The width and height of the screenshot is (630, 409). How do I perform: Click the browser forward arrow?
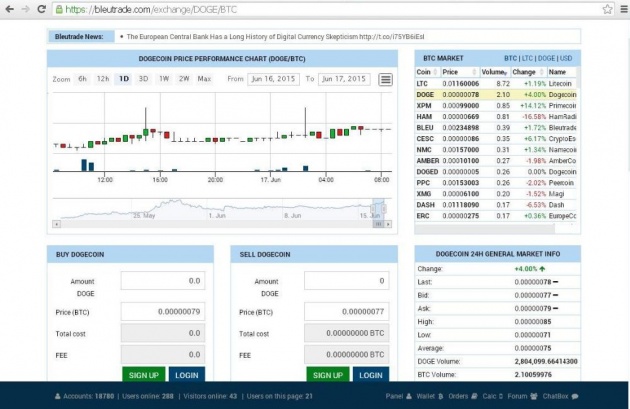(x=25, y=9)
